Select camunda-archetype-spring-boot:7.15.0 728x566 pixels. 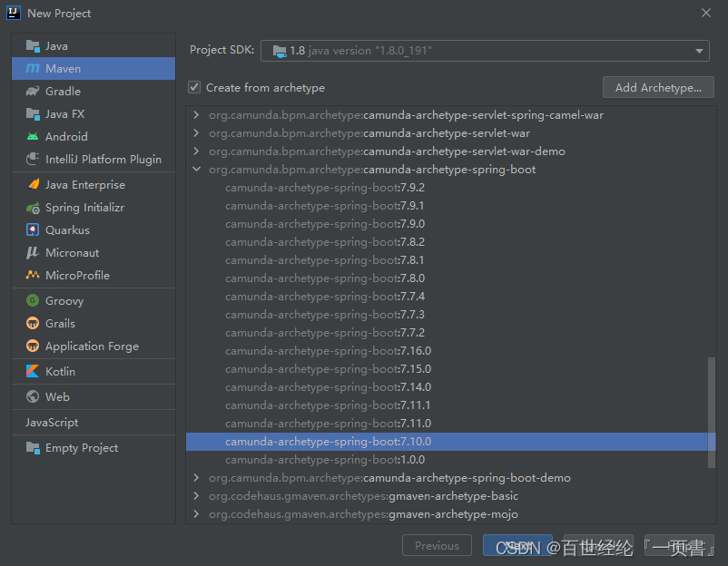[x=329, y=368]
